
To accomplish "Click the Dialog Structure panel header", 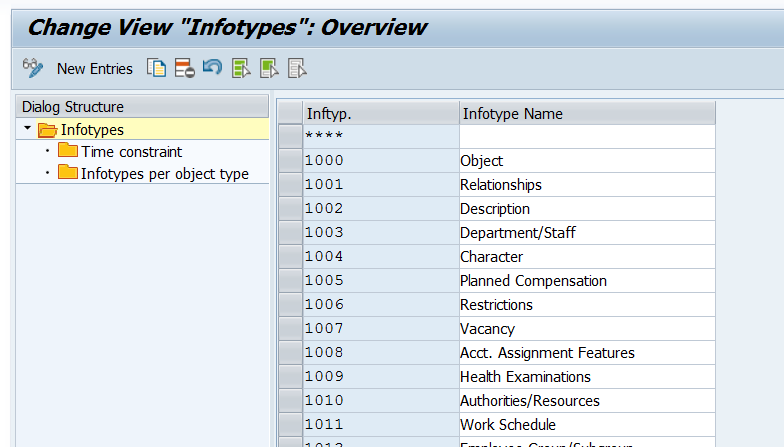I will (142, 106).
